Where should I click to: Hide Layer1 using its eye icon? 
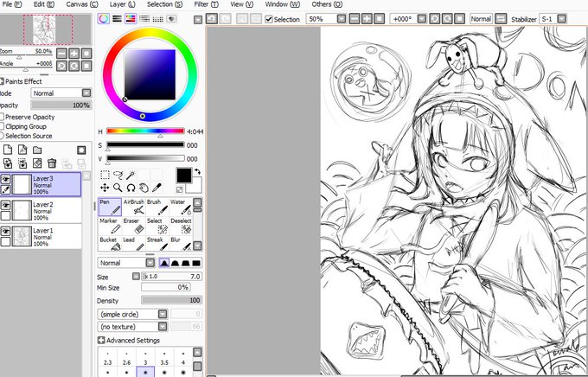click(5, 231)
